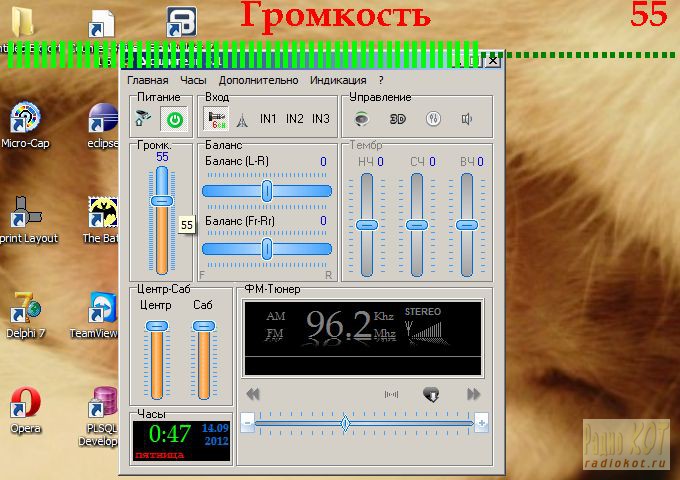Open the tone equalizer control icon

click(x=433, y=119)
